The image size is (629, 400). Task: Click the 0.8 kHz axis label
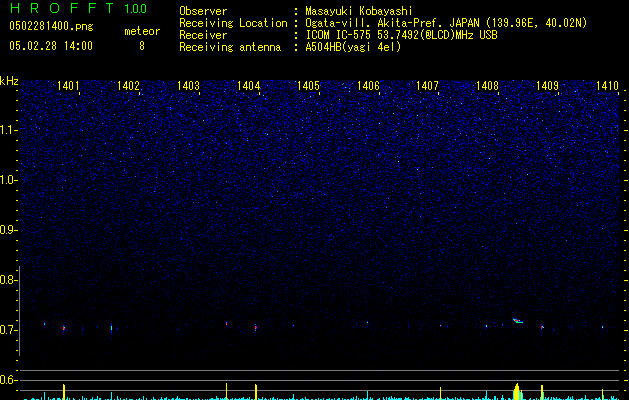coord(8,280)
